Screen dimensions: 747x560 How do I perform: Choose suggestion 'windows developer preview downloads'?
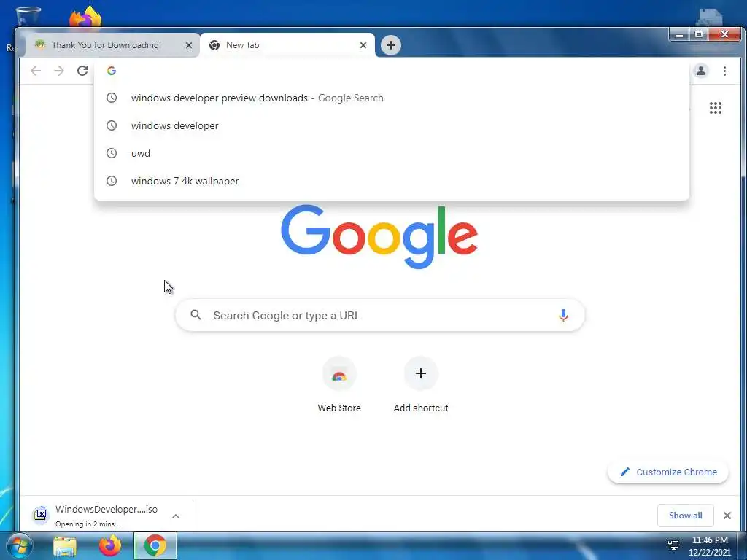click(x=392, y=98)
